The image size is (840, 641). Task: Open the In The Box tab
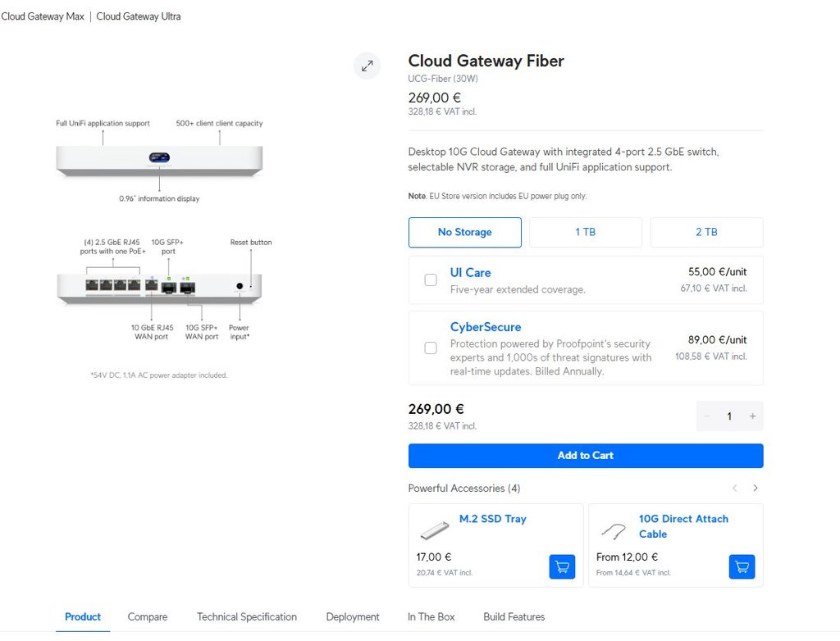click(x=431, y=617)
